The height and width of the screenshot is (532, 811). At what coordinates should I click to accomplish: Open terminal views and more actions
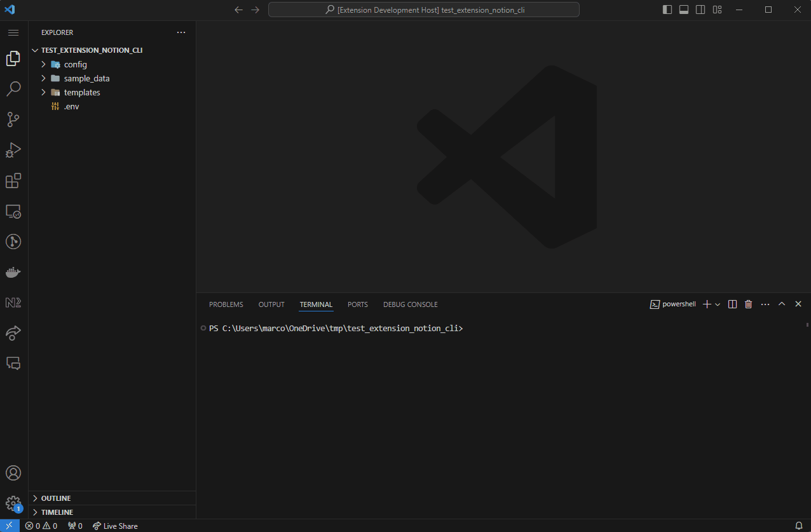(x=765, y=304)
